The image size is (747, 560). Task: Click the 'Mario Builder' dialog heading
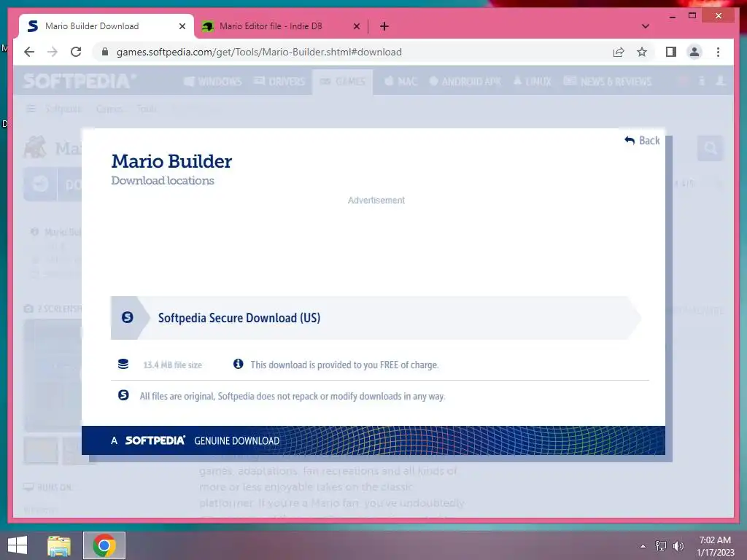pos(171,161)
